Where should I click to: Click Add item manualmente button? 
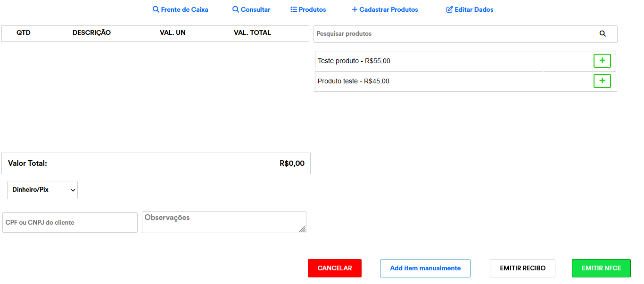pos(425,268)
